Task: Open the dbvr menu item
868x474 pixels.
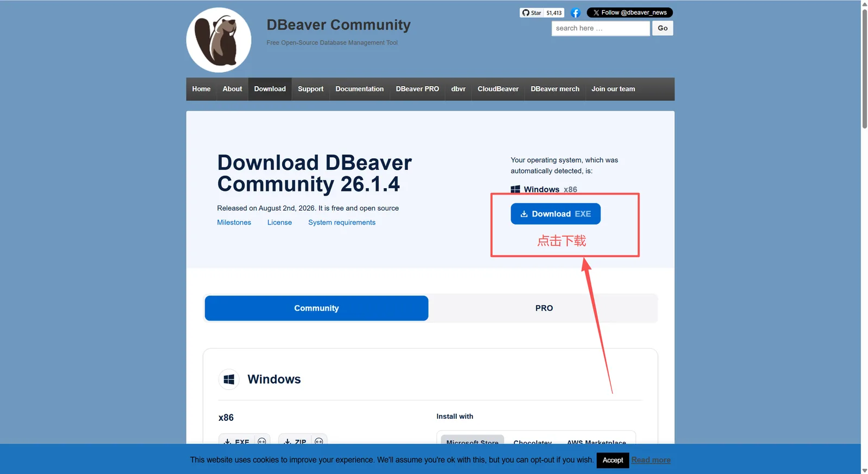Action: click(x=458, y=89)
